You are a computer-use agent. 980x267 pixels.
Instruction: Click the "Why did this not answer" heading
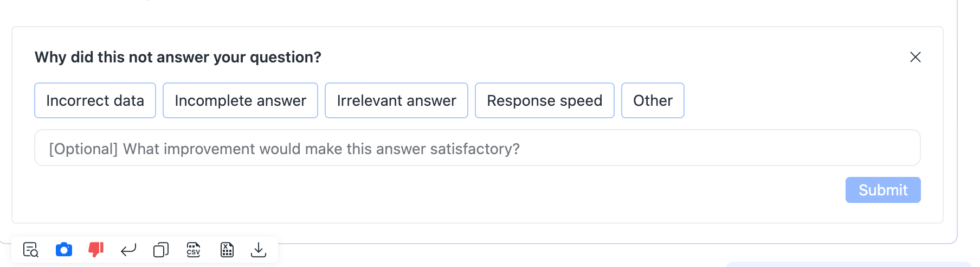[x=178, y=57]
